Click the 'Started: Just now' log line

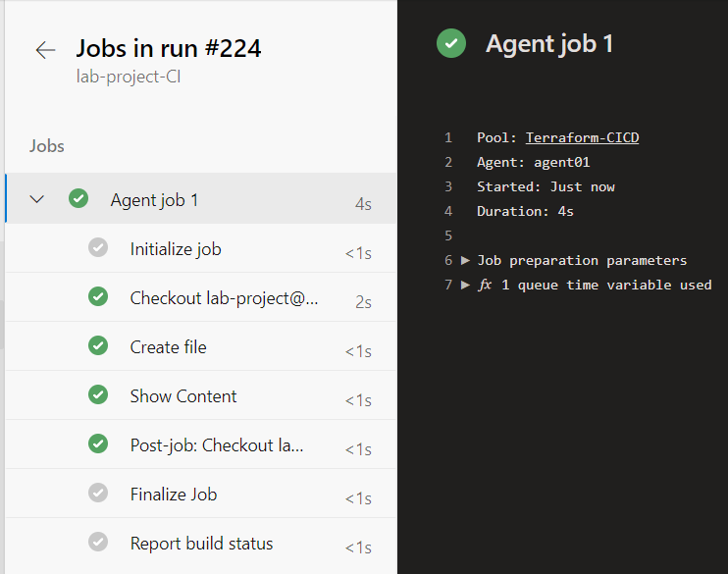(546, 186)
